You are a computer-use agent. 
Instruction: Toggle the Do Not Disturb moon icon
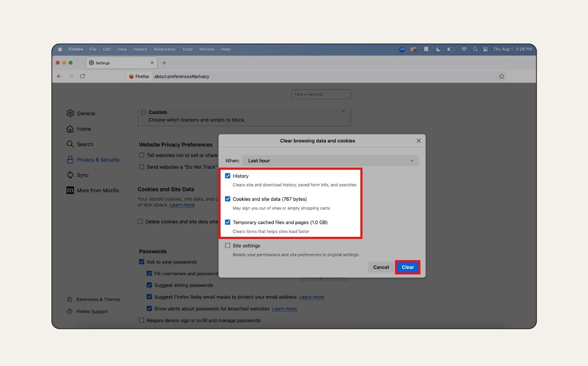coord(438,49)
